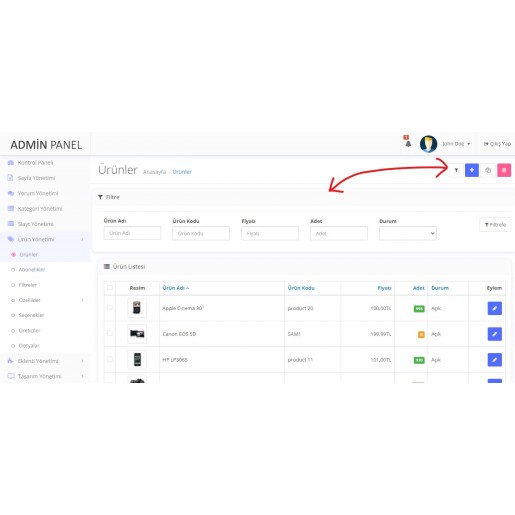The width and height of the screenshot is (515, 515).
Task: Open the Durum filter dropdown
Action: (408, 233)
